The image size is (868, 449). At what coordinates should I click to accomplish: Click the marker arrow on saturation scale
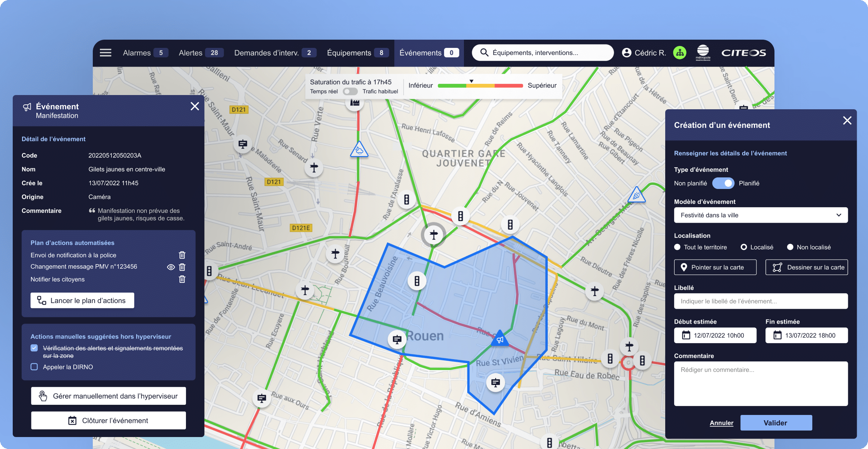coord(471,81)
